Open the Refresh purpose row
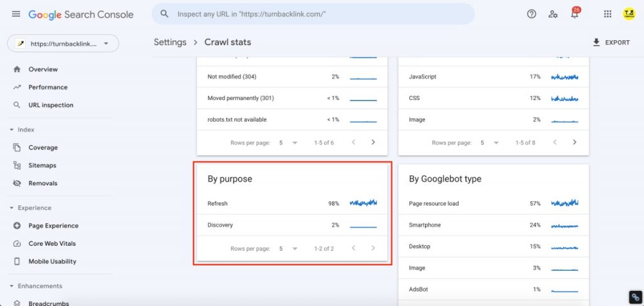 click(x=292, y=204)
